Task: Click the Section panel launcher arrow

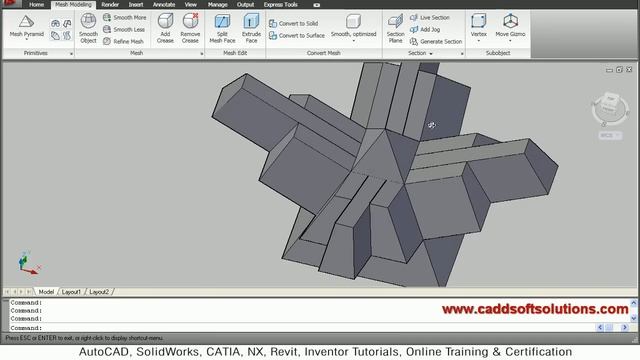Action: click(462, 53)
